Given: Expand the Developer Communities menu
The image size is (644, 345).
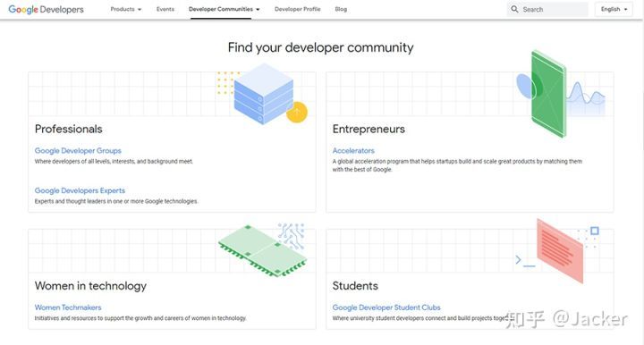Looking at the screenshot, I should pyautogui.click(x=225, y=9).
